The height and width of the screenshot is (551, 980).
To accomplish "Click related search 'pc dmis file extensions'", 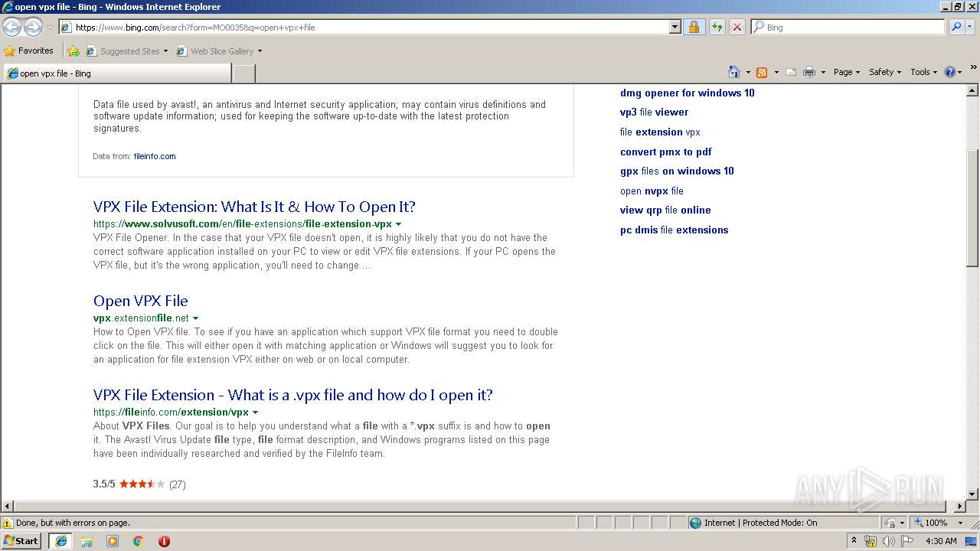I will [674, 230].
